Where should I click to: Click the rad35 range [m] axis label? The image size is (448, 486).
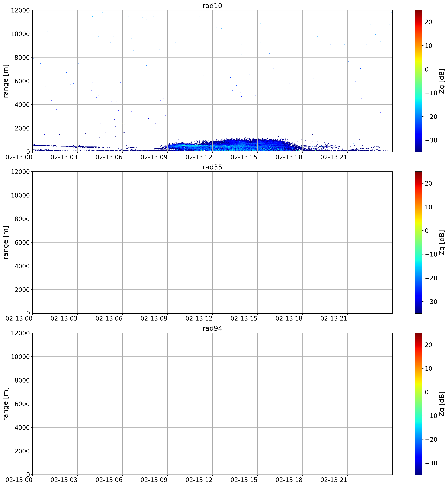(x=6, y=242)
